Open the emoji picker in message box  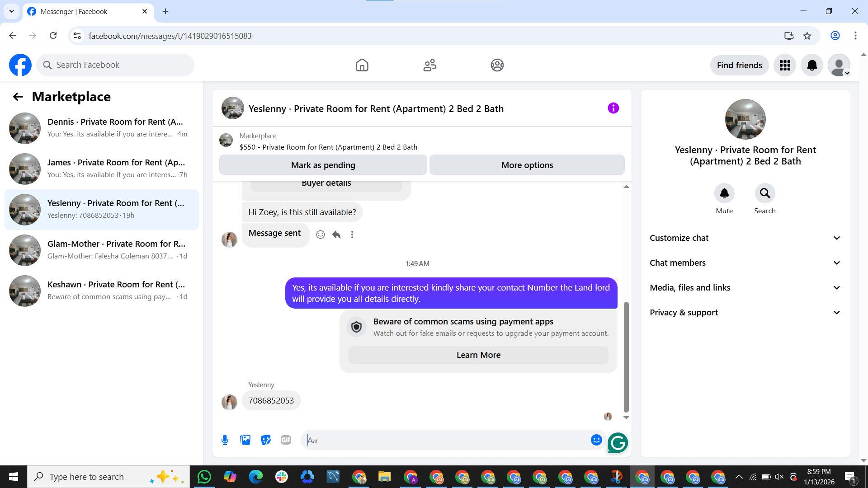(596, 440)
